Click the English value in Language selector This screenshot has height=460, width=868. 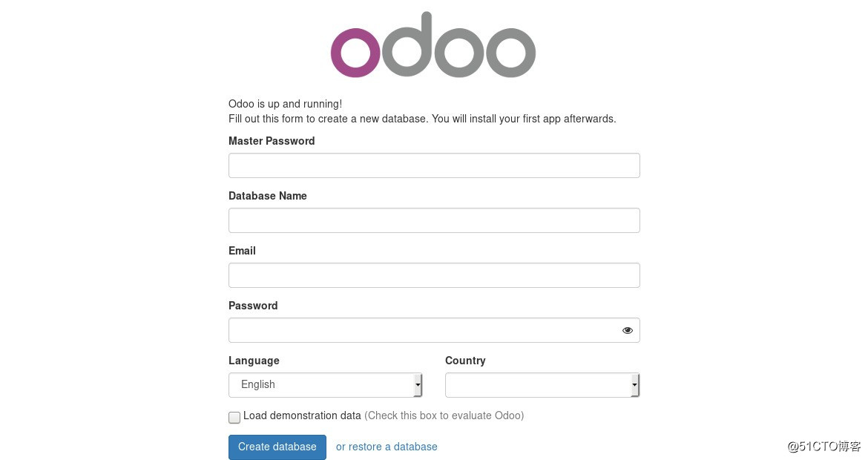pos(257,384)
